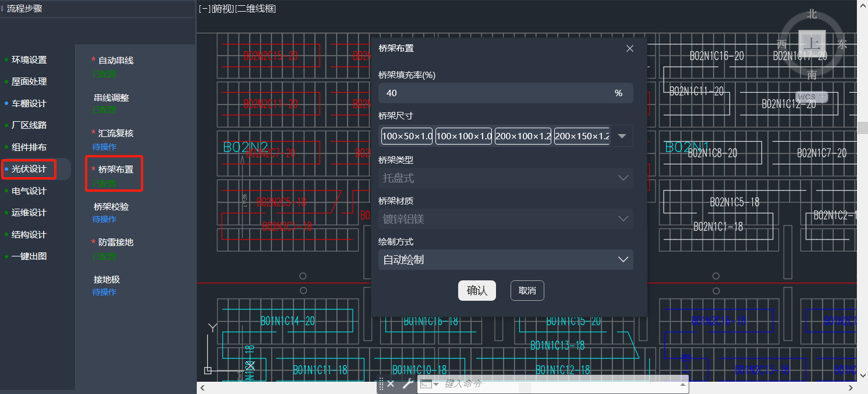Viewport: 868px width, 394px height.
Task: Select the 100×100×1.0 tray size chip
Action: (463, 136)
